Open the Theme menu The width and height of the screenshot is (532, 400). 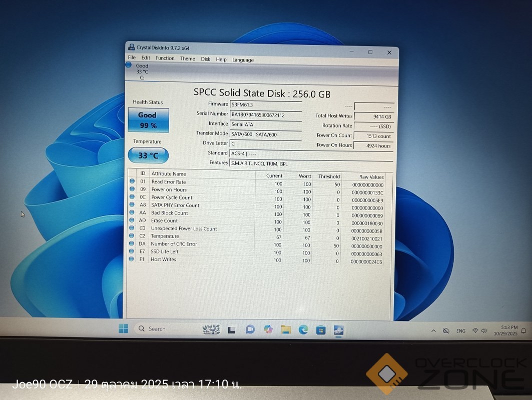click(x=188, y=59)
